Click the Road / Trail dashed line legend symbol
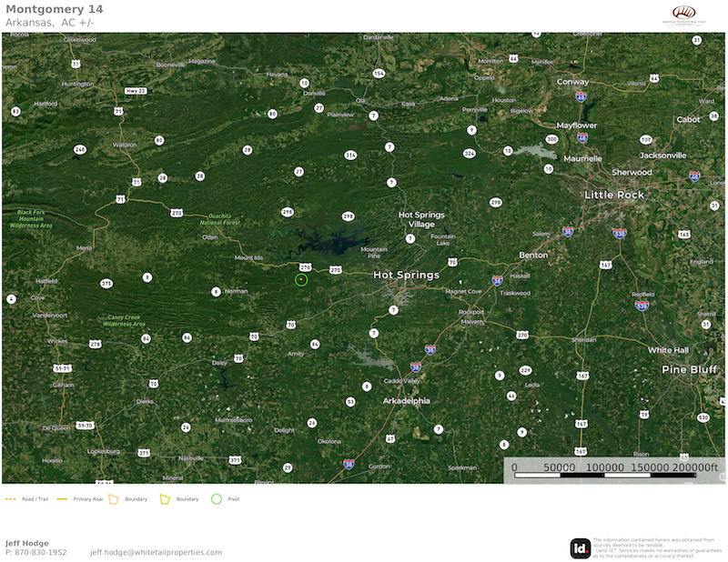 point(11,499)
